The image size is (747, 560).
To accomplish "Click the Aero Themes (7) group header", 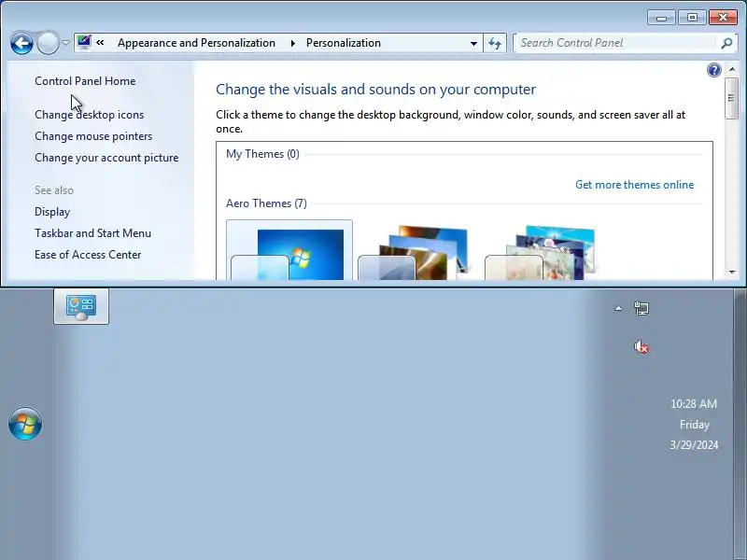I will [x=266, y=203].
